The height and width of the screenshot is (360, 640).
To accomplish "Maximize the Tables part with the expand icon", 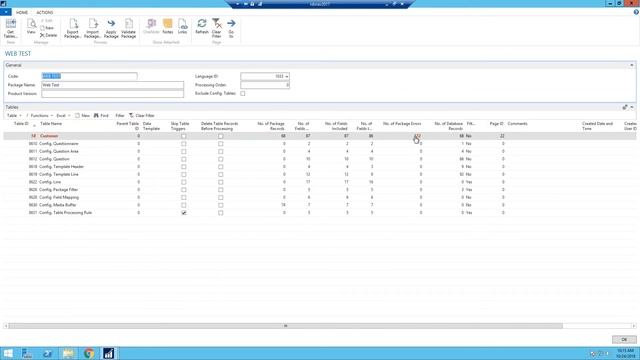I will 625,107.
